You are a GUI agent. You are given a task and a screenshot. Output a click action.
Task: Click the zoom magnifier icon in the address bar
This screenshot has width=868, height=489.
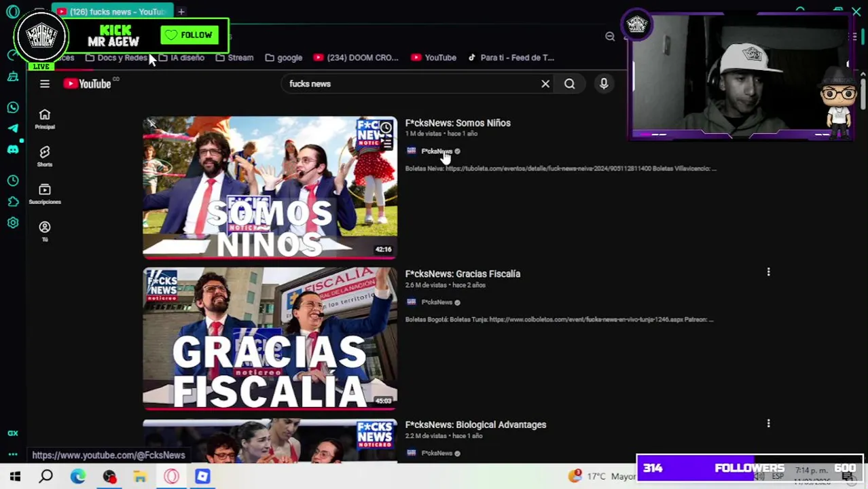click(610, 37)
